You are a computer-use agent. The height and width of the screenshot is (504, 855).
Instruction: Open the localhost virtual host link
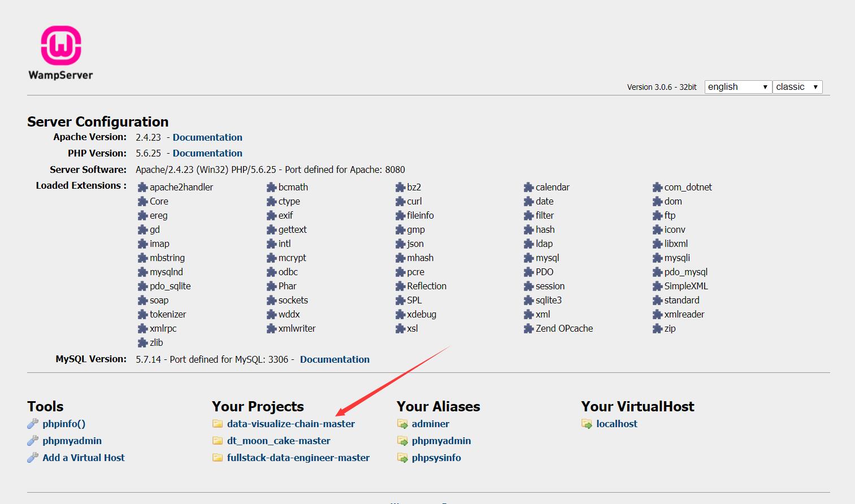pyautogui.click(x=617, y=424)
